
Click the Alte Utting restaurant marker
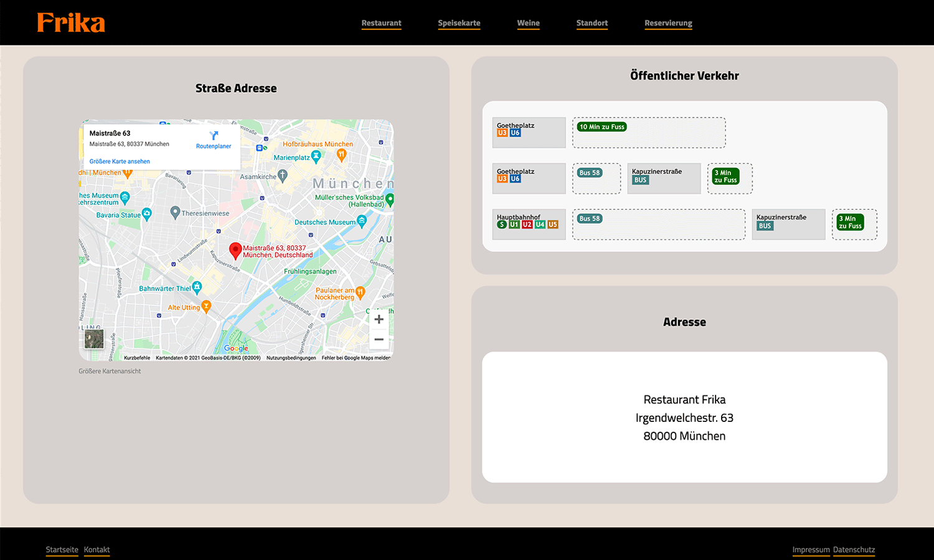[x=206, y=306]
